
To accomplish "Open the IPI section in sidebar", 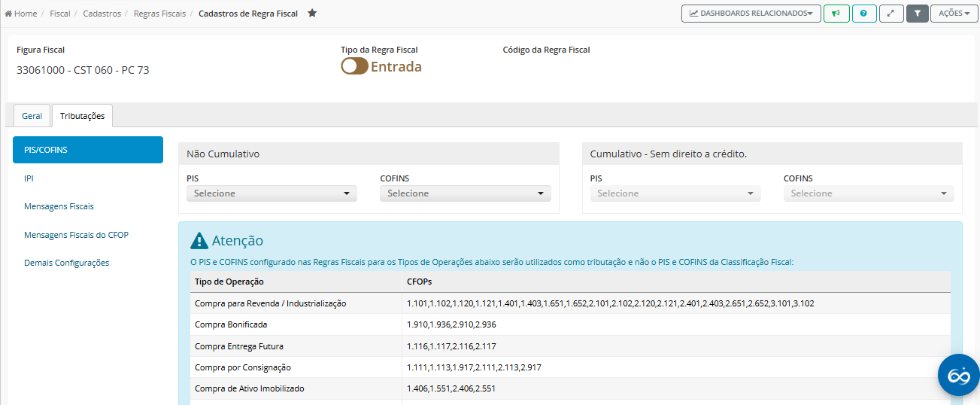I will point(29,178).
